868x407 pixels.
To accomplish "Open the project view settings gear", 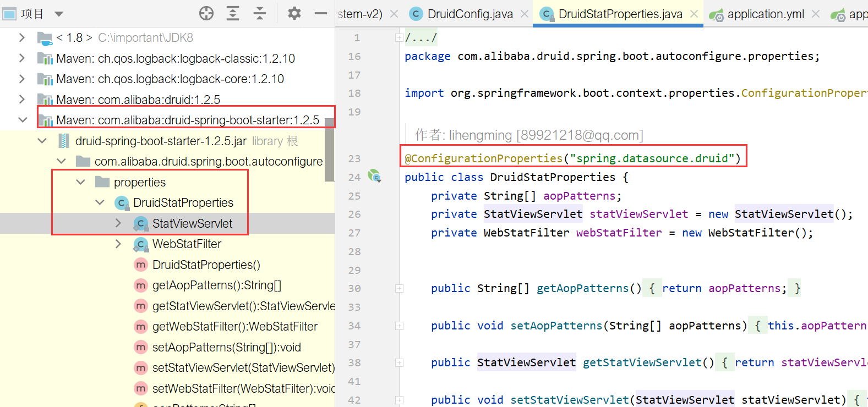I will coord(294,13).
